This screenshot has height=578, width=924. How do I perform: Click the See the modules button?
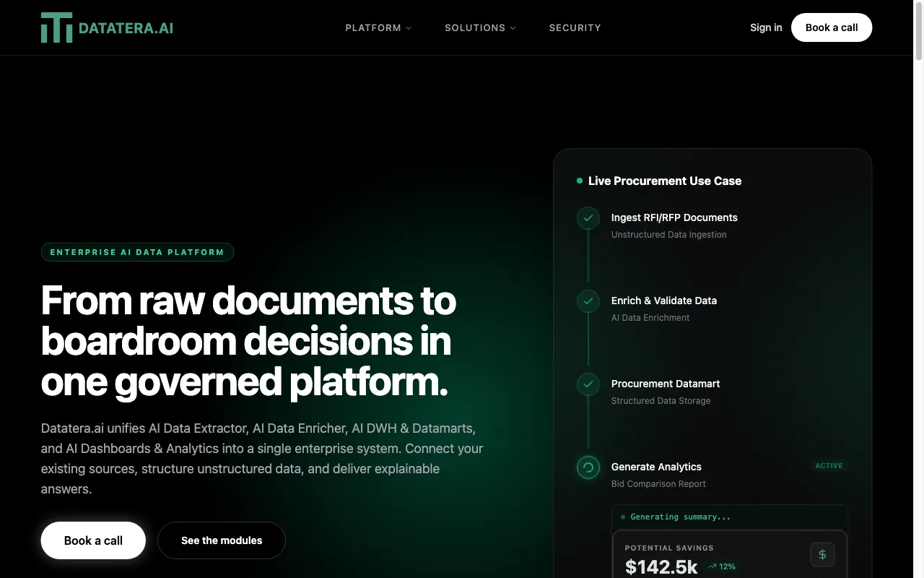coord(222,540)
